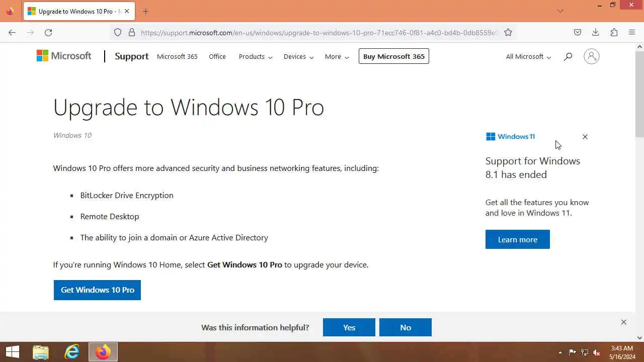Screen dimensions: 644x362
Task: Answer No to the helpful question
Action: click(x=406, y=327)
